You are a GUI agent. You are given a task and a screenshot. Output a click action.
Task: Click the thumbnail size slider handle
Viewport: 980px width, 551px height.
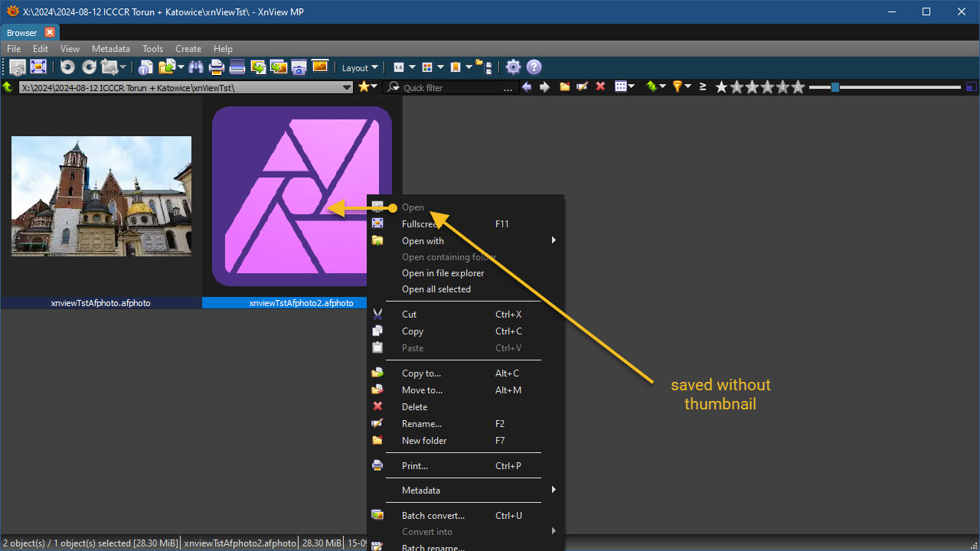tap(835, 87)
